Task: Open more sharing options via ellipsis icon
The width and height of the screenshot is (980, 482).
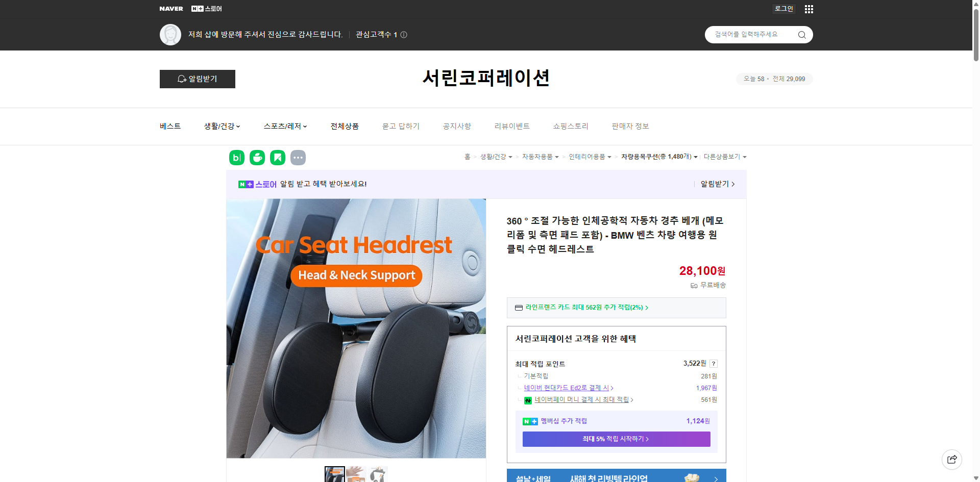Action: pyautogui.click(x=298, y=157)
